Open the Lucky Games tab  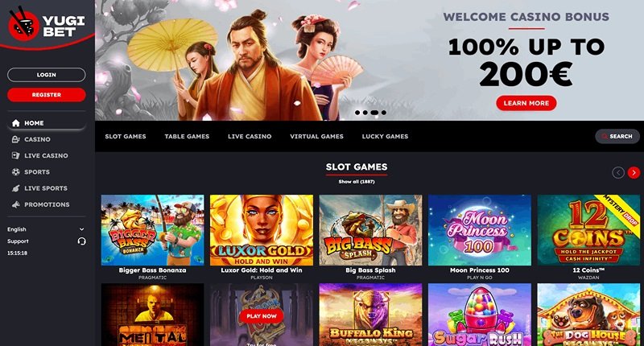click(386, 136)
